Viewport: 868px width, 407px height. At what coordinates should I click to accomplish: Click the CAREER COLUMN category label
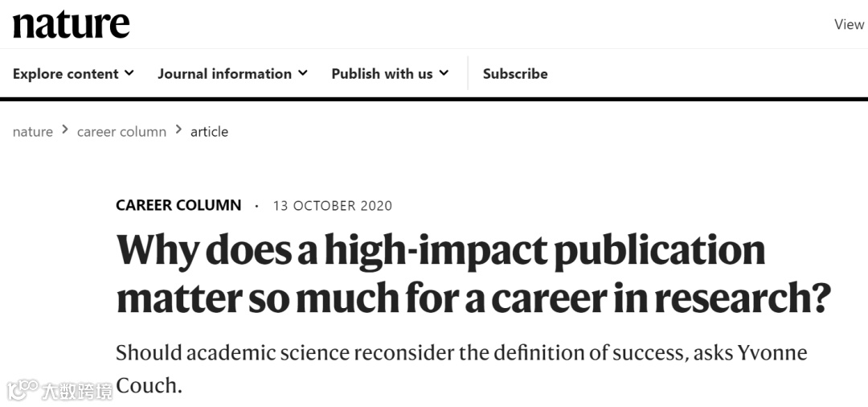click(178, 205)
